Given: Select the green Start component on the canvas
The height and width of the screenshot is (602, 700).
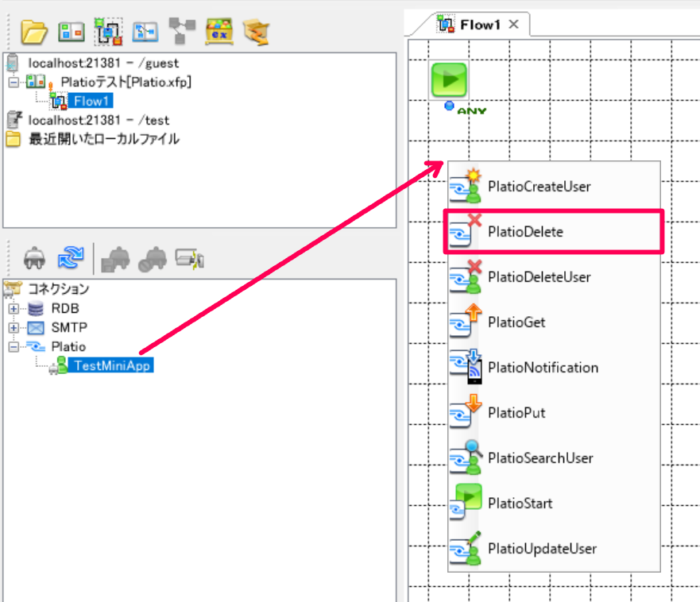Looking at the screenshot, I should click(x=449, y=80).
